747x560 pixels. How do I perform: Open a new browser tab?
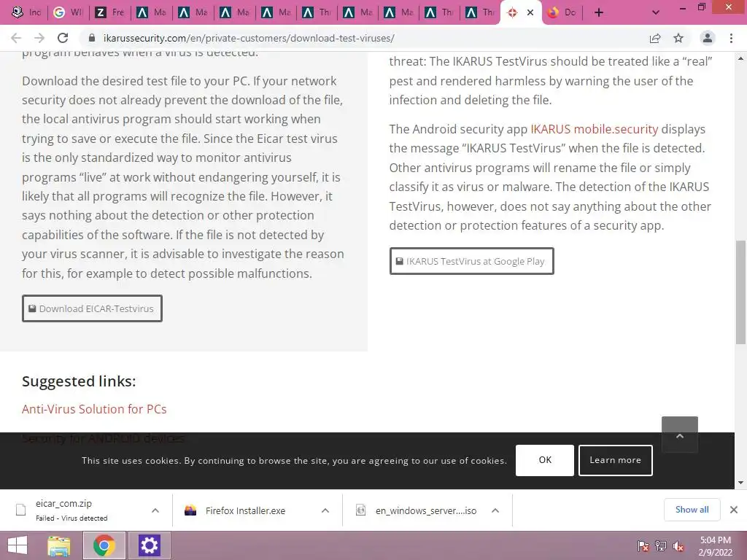coord(599,13)
